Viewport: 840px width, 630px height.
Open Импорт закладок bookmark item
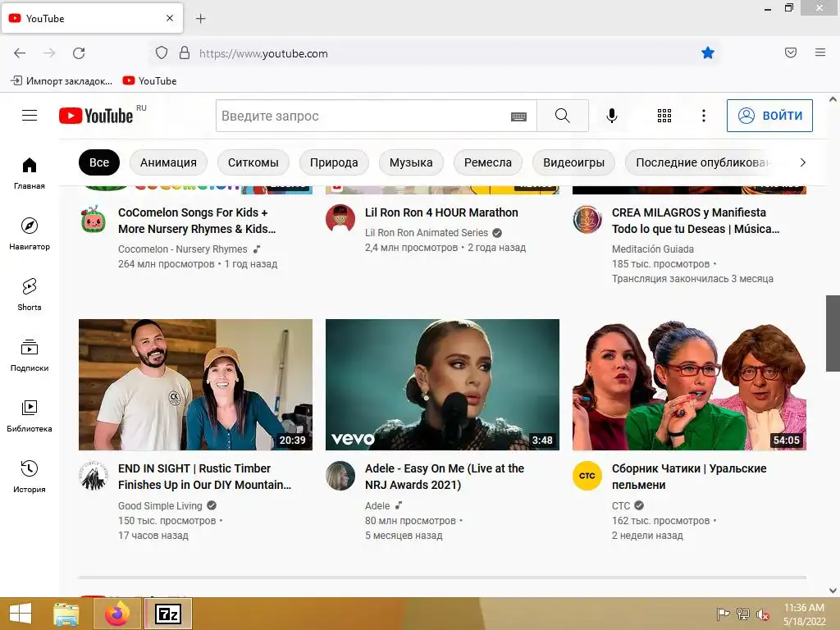pyautogui.click(x=62, y=81)
